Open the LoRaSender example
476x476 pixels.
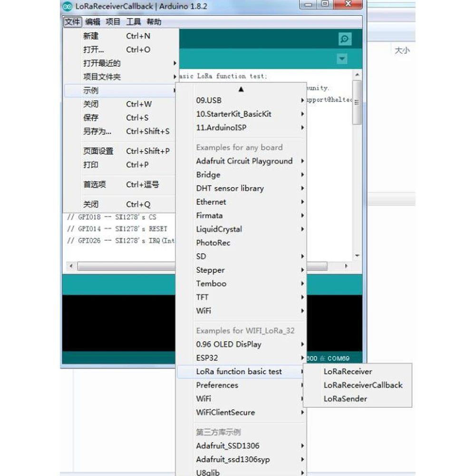click(358, 399)
